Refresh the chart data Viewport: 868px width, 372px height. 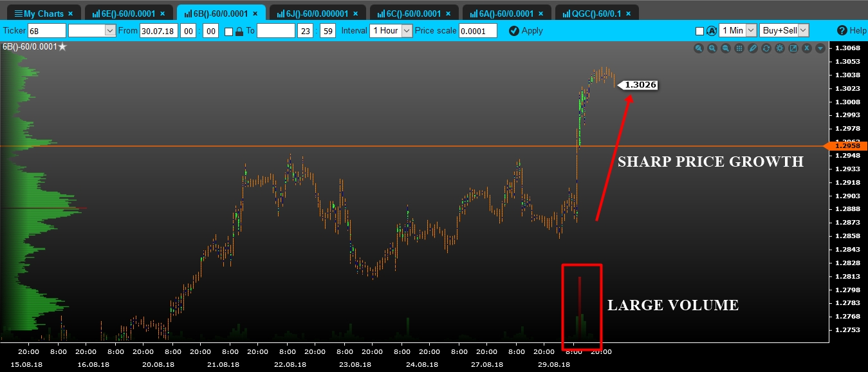[x=766, y=48]
